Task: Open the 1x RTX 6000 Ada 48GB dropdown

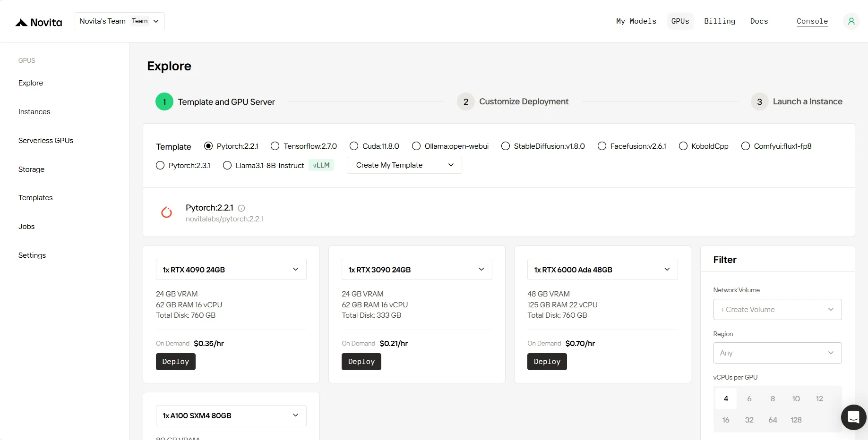Action: click(602, 270)
